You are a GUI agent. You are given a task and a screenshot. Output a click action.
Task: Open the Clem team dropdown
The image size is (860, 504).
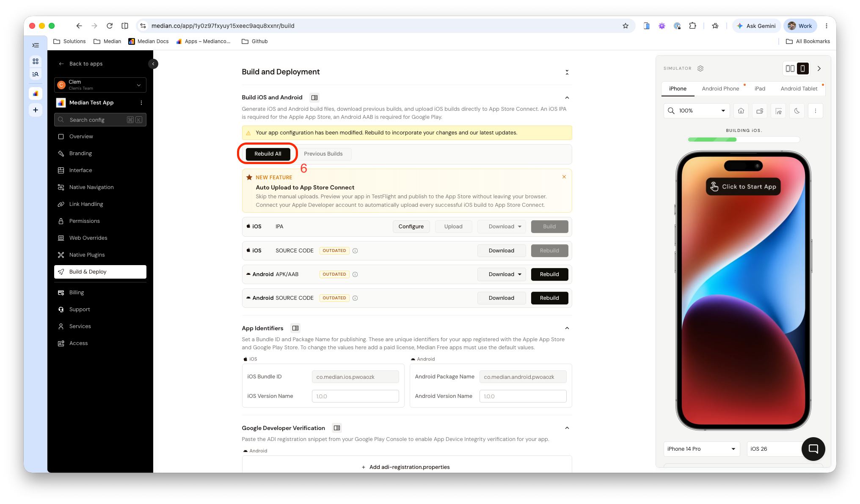tap(100, 85)
